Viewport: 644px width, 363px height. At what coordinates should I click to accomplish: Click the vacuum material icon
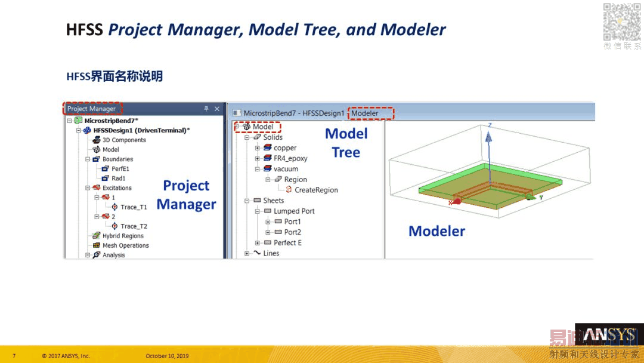click(x=268, y=168)
